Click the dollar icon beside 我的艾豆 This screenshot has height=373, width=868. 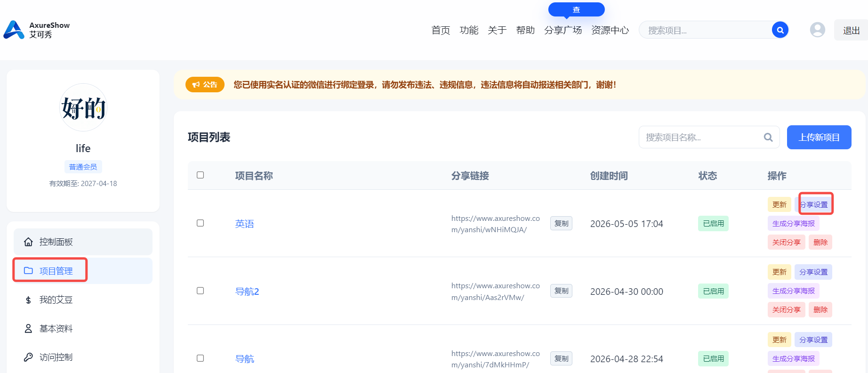pos(29,300)
